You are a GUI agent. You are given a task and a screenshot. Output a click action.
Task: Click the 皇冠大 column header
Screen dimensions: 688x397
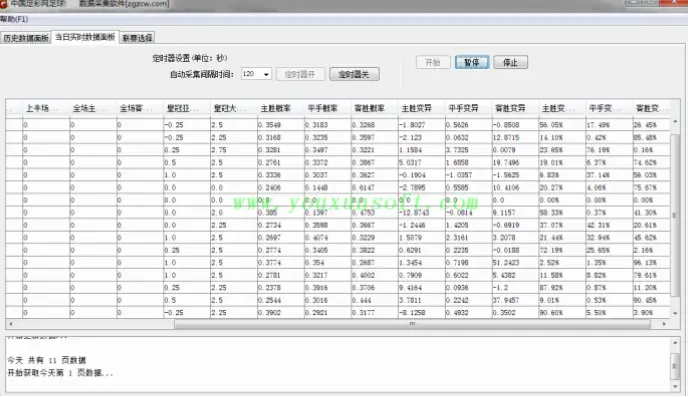(x=233, y=108)
